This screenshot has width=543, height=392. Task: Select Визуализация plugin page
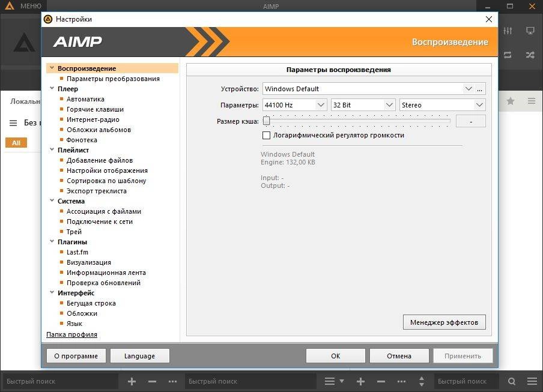tap(89, 262)
